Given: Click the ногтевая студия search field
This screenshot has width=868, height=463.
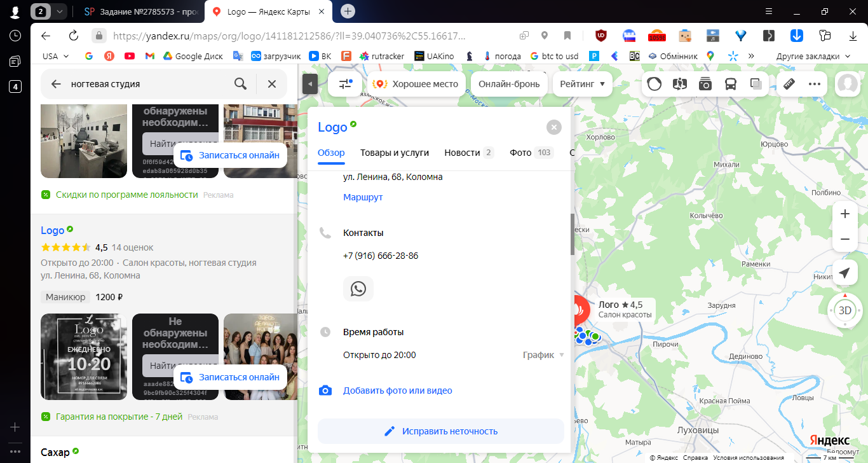Looking at the screenshot, I should [146, 84].
